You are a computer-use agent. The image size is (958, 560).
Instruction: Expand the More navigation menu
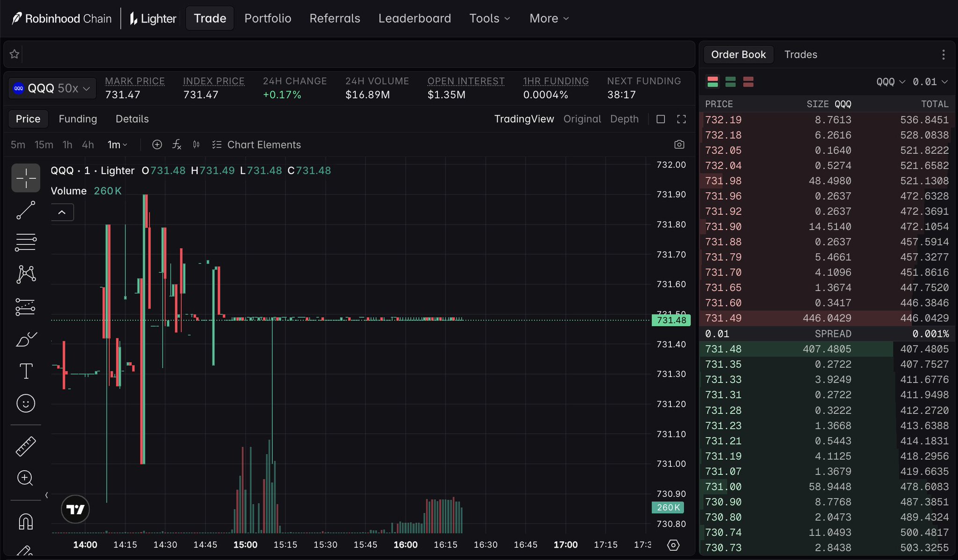pyautogui.click(x=549, y=18)
